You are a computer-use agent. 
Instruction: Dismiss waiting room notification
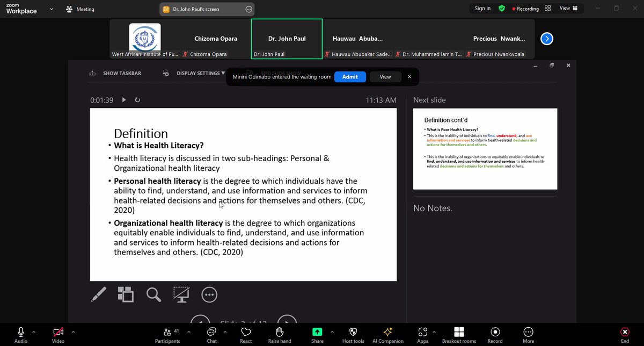[409, 77]
